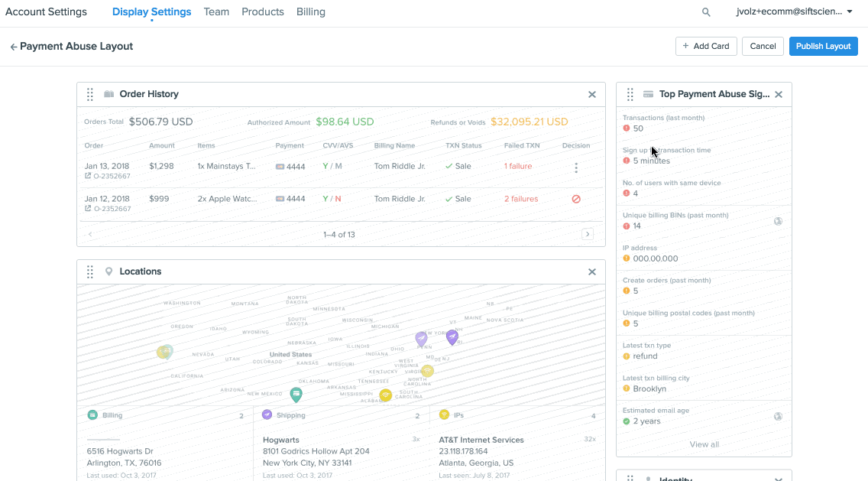Viewport: 868px width, 481px height.
Task: Open decision menu for $1,298 order
Action: (575, 167)
